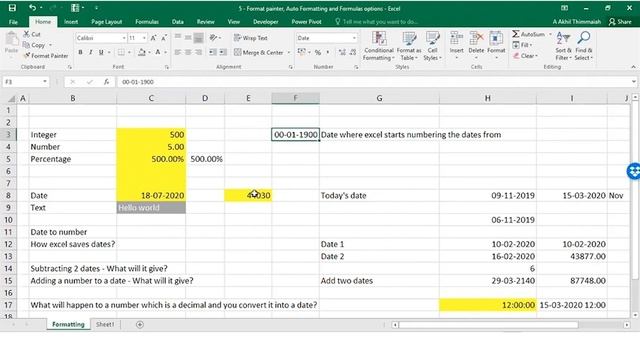The width and height of the screenshot is (640, 360).
Task: Click the Share button
Action: [x=620, y=22]
